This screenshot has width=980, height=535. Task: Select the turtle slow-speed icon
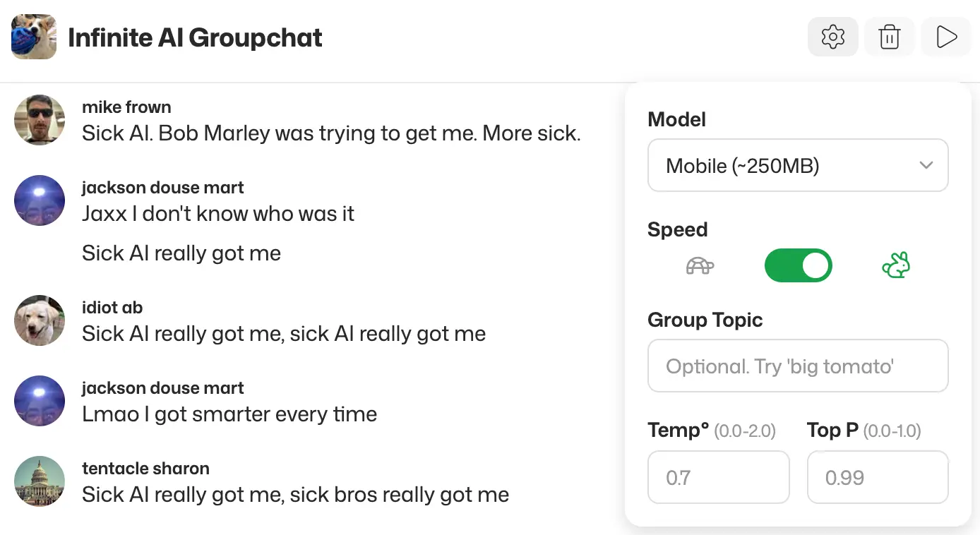700,265
